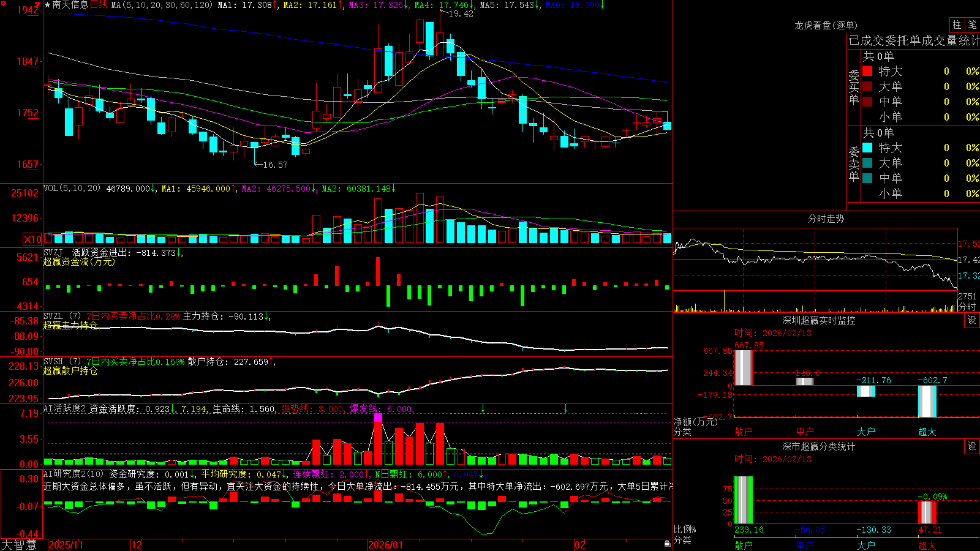This screenshot has height=551, width=980.
Task: Select the 12 month timeline marker
Action: click(x=137, y=545)
